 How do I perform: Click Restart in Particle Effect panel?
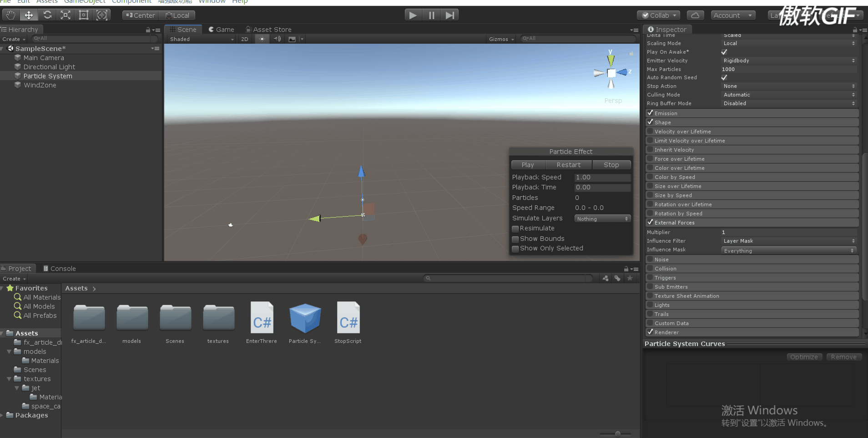[569, 165]
